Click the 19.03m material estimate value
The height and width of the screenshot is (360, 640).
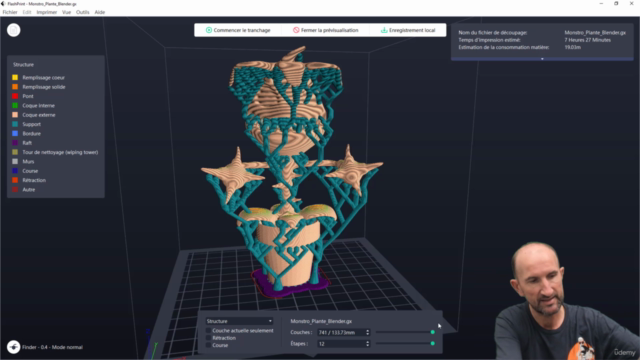pos(572,47)
